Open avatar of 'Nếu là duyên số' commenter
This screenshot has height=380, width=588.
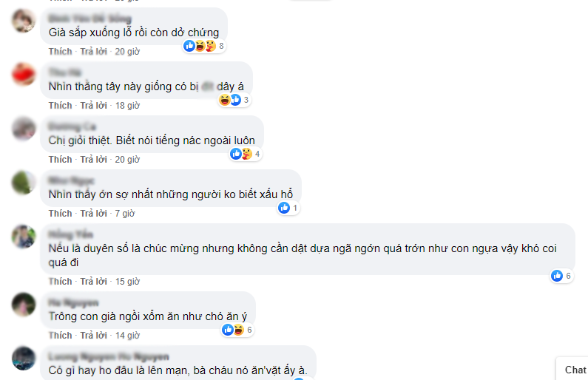[24, 237]
